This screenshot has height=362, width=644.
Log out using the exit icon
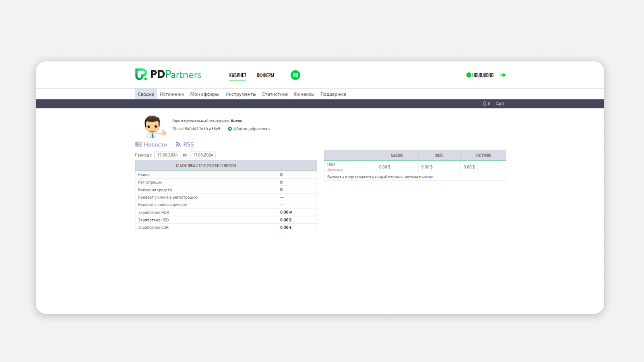click(x=503, y=75)
